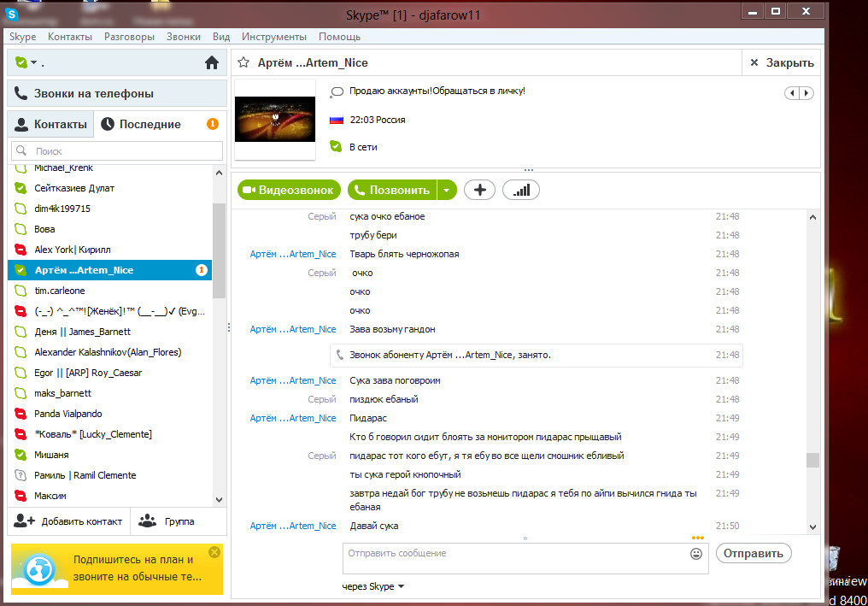Select contact Деня || James_Barnett

click(109, 332)
